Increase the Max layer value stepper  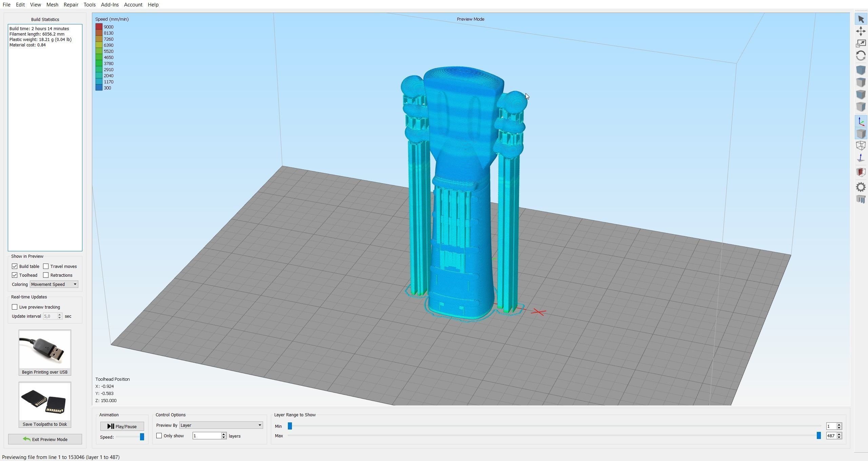coord(839,434)
